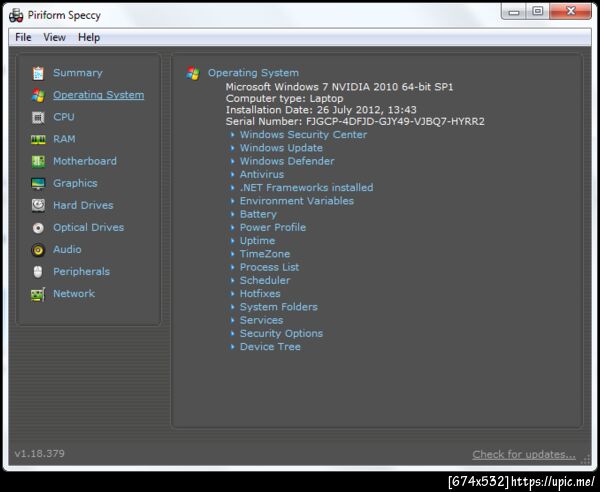The width and height of the screenshot is (600, 492).
Task: Expand the Power Profile arrow
Action: tap(232, 227)
